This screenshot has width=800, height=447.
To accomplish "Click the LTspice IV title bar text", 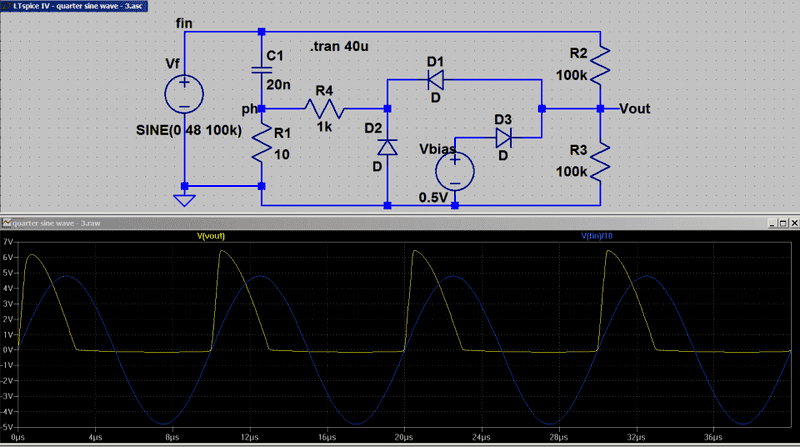I will click(x=78, y=6).
